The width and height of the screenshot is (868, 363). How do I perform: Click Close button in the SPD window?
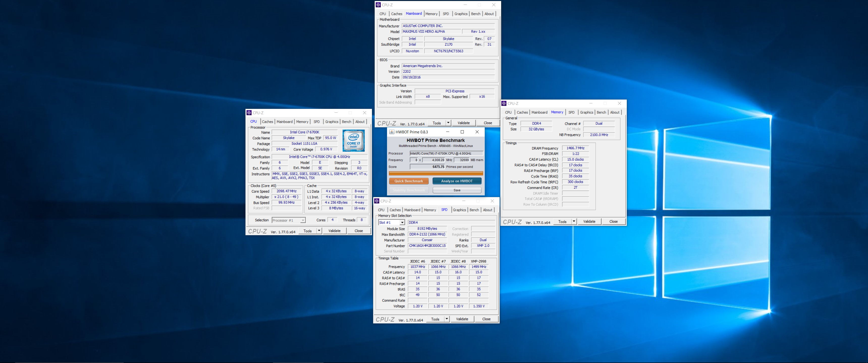pyautogui.click(x=486, y=319)
